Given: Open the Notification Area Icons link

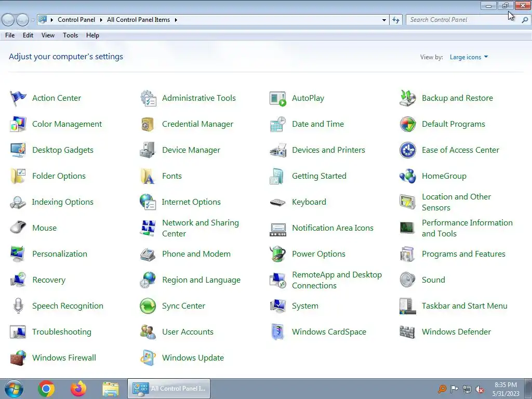Looking at the screenshot, I should coord(332,228).
